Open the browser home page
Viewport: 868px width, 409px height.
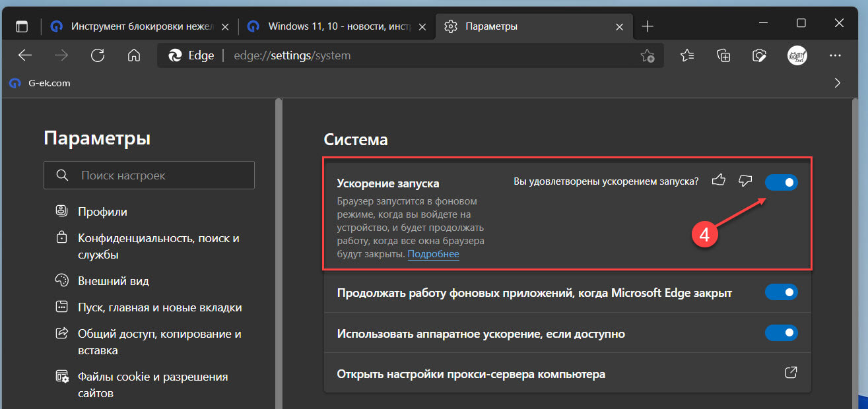(133, 55)
